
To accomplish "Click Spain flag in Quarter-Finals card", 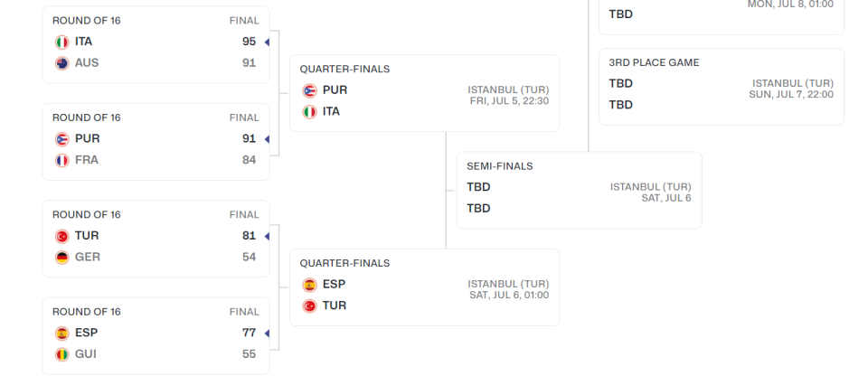I will coord(309,285).
